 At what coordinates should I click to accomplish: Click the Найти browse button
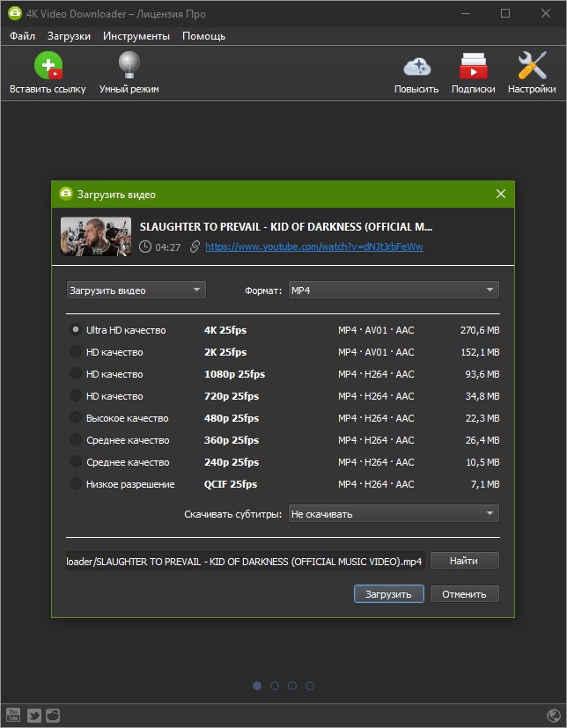pyautogui.click(x=464, y=561)
